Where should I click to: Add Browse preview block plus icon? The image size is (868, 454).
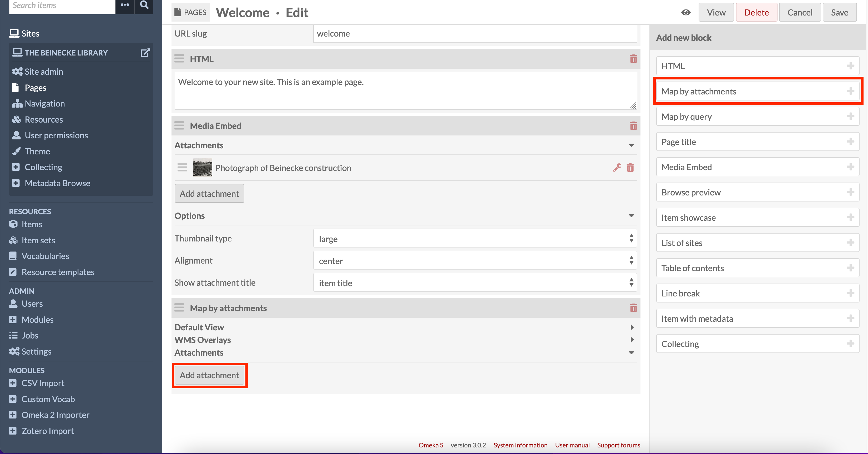850,193
